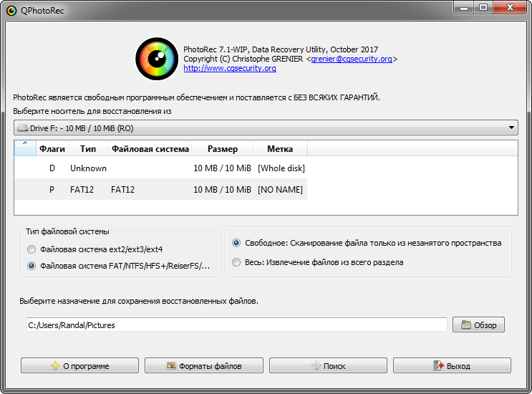Select the ext2/ext3/ext4 file system option

[x=95, y=249]
